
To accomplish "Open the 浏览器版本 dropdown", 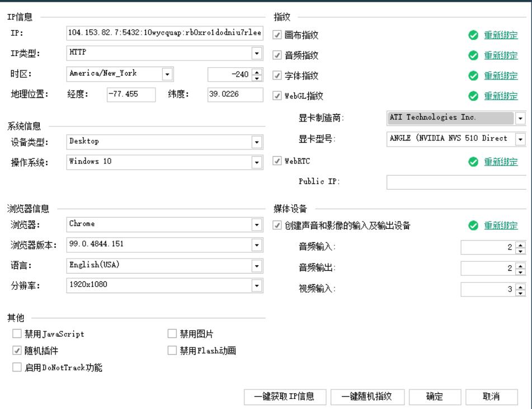I will click(x=257, y=245).
